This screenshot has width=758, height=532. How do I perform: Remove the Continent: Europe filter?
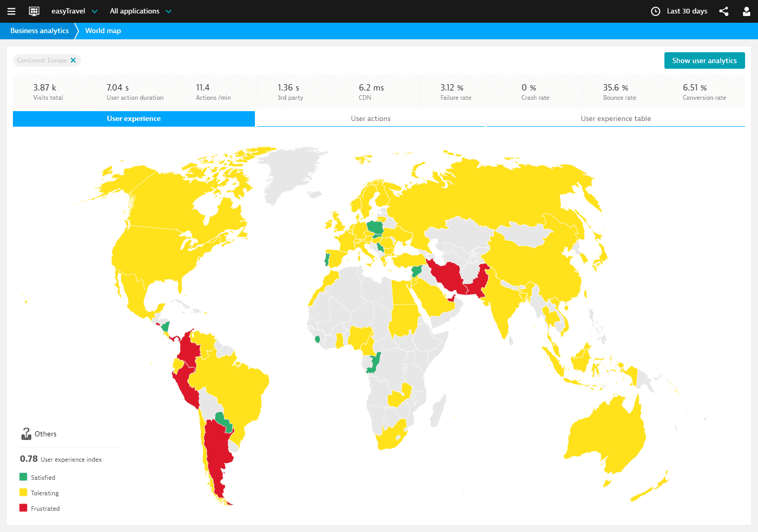click(73, 60)
